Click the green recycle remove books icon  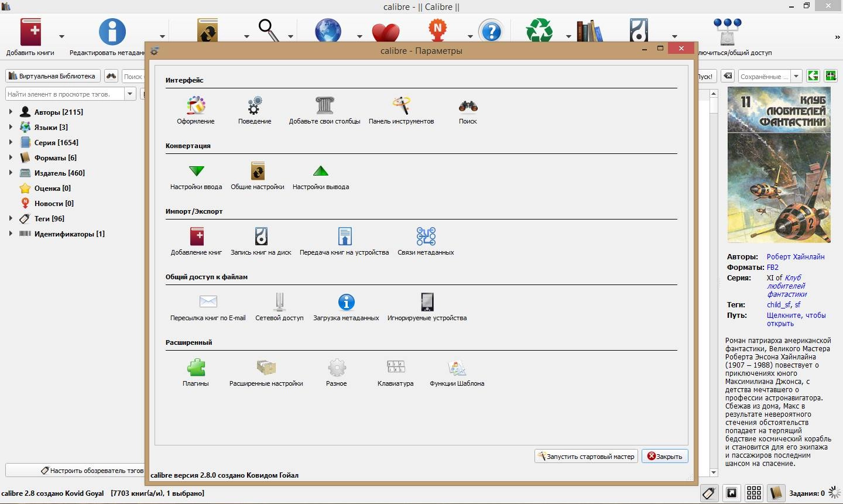coord(539,30)
